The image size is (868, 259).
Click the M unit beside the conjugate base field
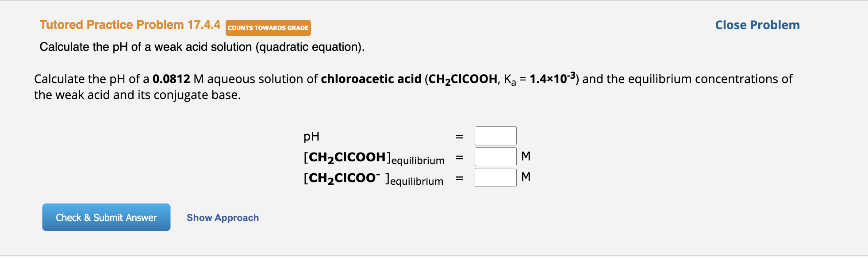526,176
